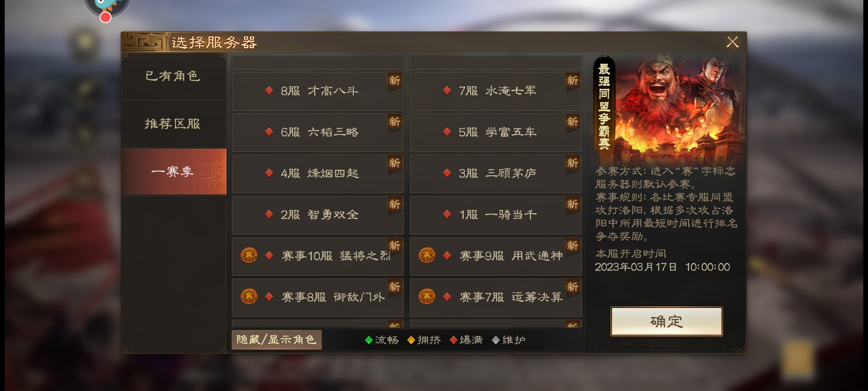Open the 已有角色 tab

click(174, 76)
